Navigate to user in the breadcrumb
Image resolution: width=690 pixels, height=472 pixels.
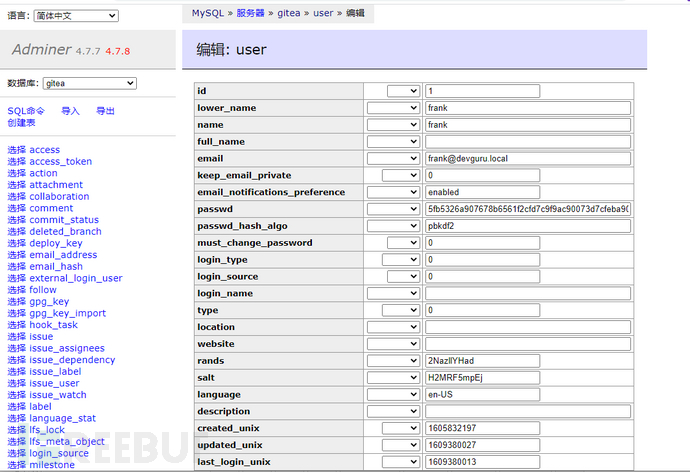tap(323, 13)
